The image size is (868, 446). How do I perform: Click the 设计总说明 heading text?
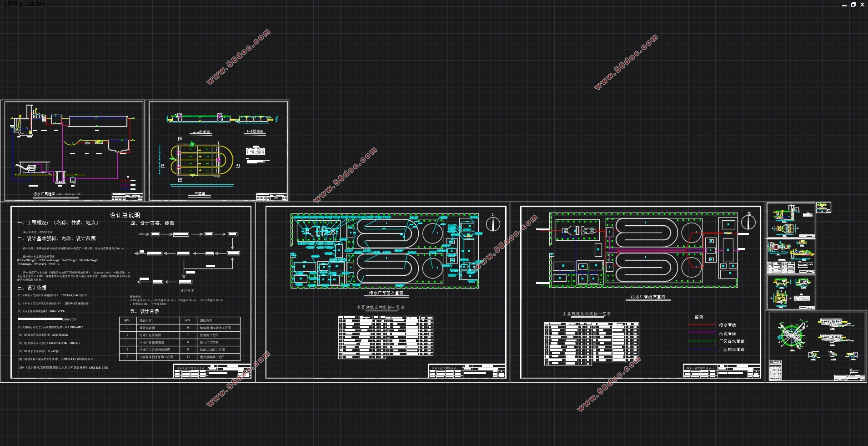[x=125, y=215]
